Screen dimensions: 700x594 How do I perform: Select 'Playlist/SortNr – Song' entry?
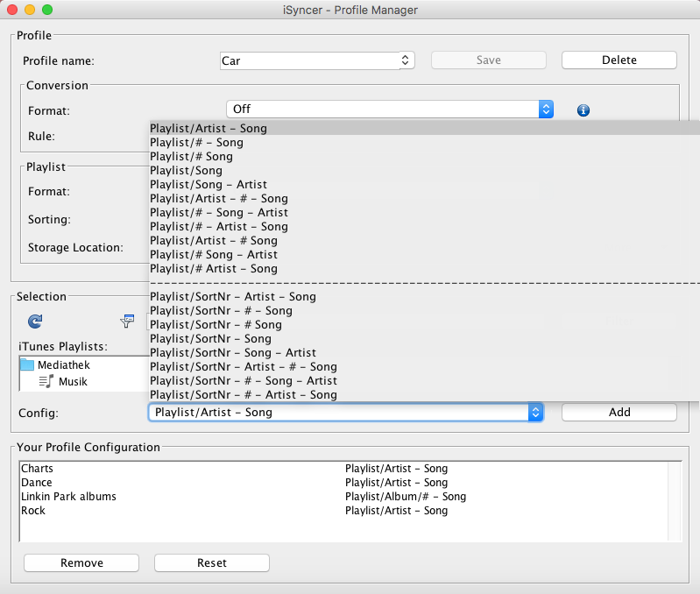point(424,339)
